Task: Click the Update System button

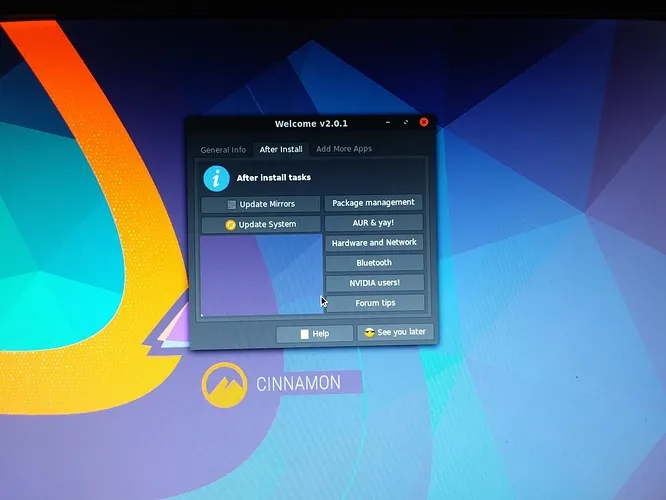Action: [261, 224]
